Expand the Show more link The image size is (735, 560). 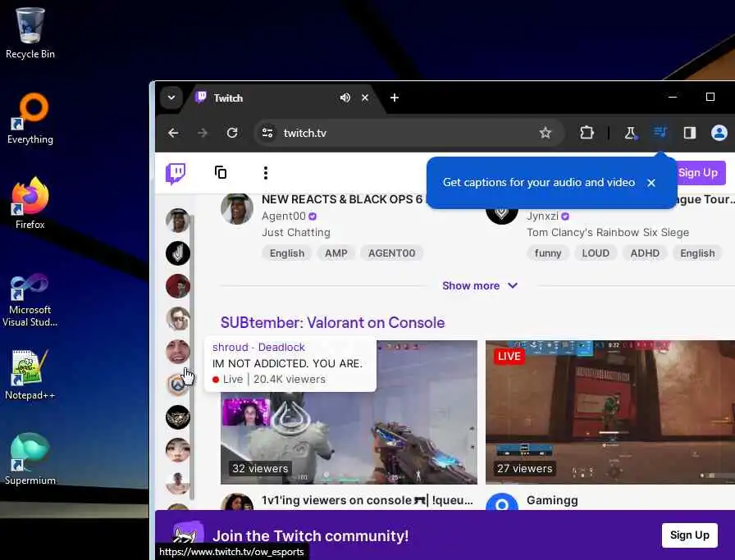pyautogui.click(x=480, y=285)
